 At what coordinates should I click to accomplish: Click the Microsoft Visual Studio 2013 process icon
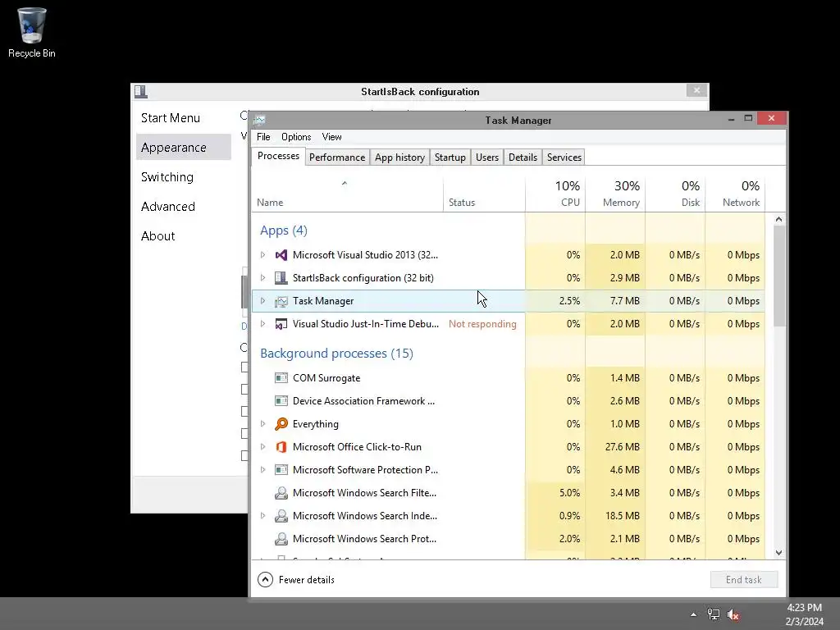pyautogui.click(x=281, y=255)
